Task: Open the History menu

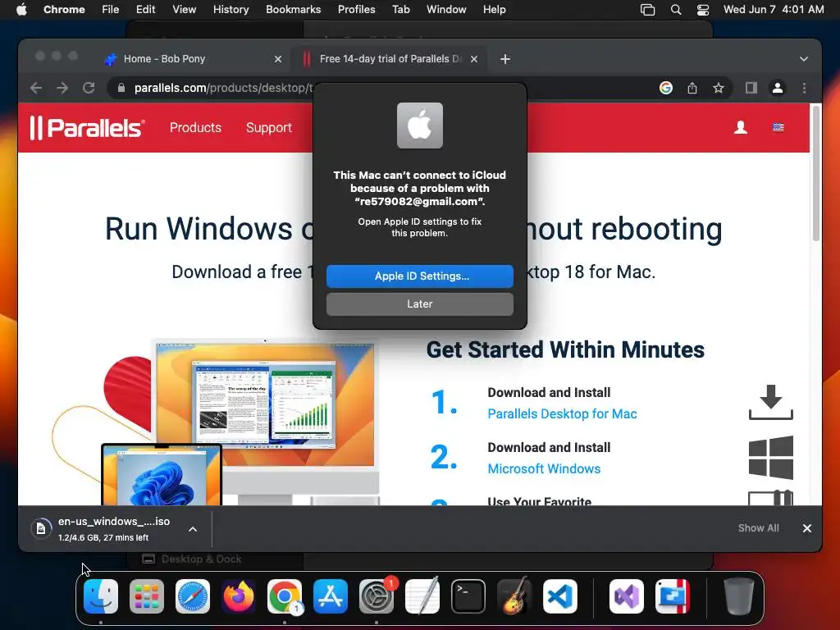Action: [231, 10]
